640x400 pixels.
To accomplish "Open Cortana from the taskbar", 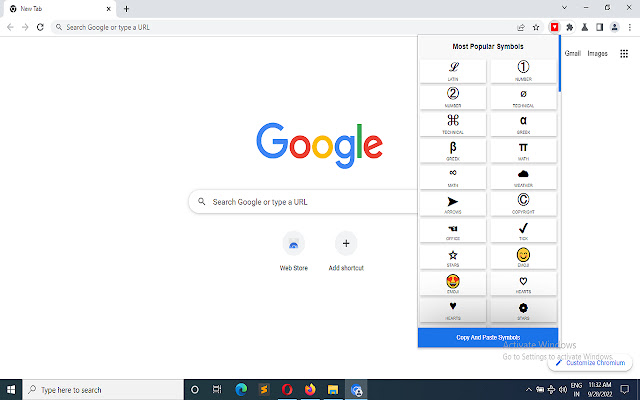I will pyautogui.click(x=195, y=389).
